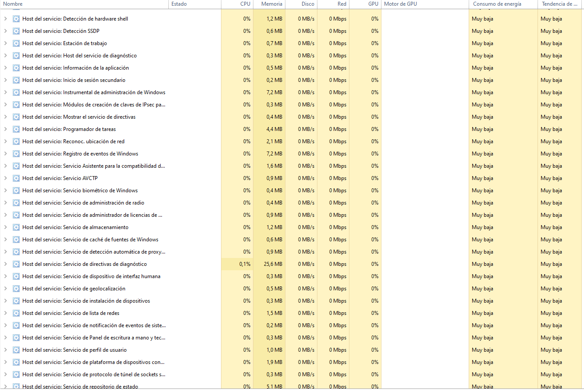This screenshot has height=392, width=584.
Task: Click the gear icon for Servicio Asistente para la compatibilidad
Action: point(16,166)
